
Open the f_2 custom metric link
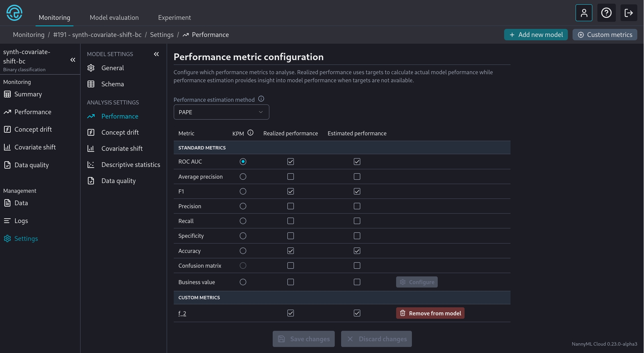tap(182, 313)
